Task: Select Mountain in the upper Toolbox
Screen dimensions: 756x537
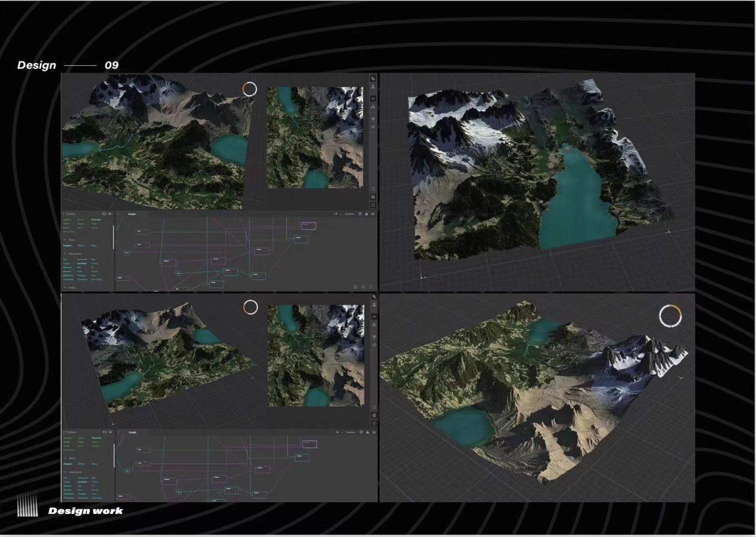Action: (x=96, y=219)
